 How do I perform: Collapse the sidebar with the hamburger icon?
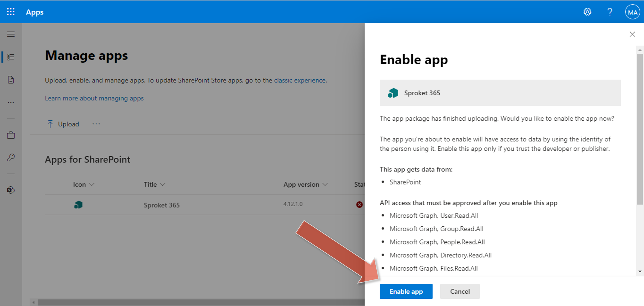(x=11, y=34)
